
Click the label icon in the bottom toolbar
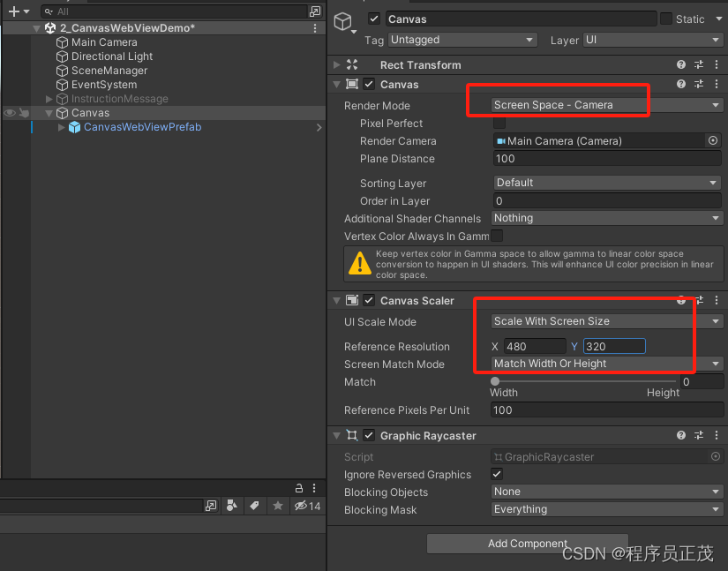coord(252,506)
